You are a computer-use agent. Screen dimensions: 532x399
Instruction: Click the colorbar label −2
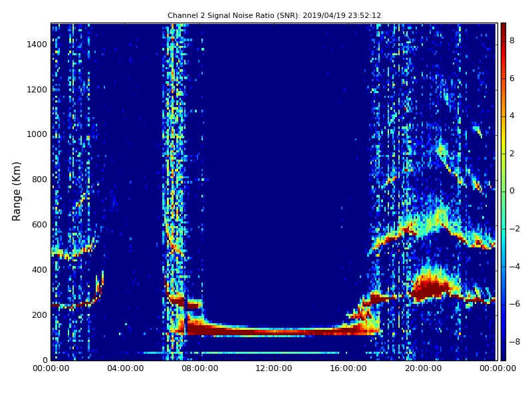point(515,229)
